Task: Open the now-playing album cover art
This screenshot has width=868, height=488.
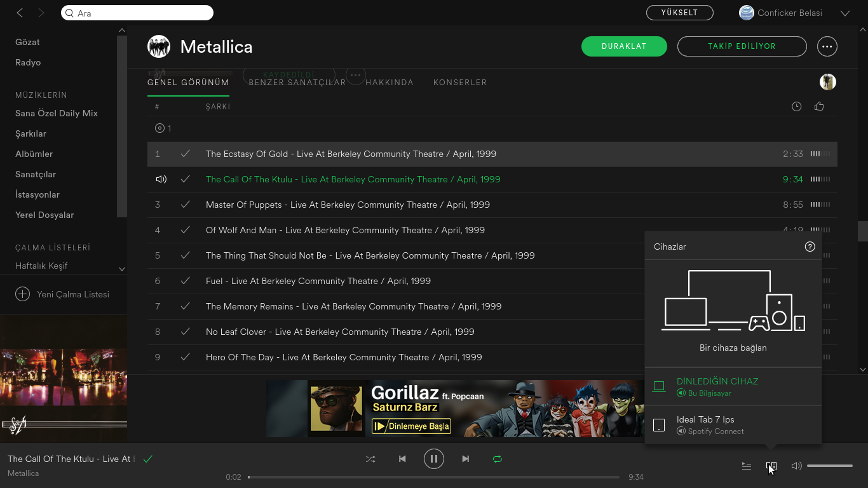Action: point(64,379)
